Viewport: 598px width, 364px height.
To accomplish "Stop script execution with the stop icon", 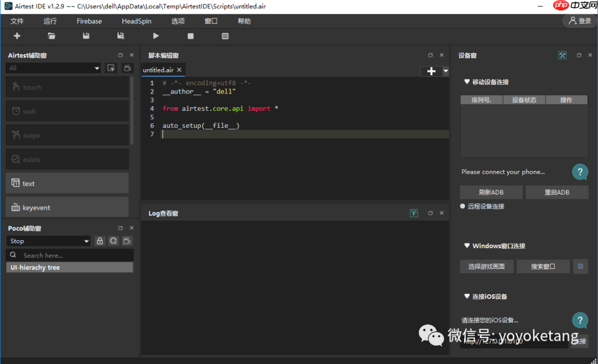I will point(190,35).
